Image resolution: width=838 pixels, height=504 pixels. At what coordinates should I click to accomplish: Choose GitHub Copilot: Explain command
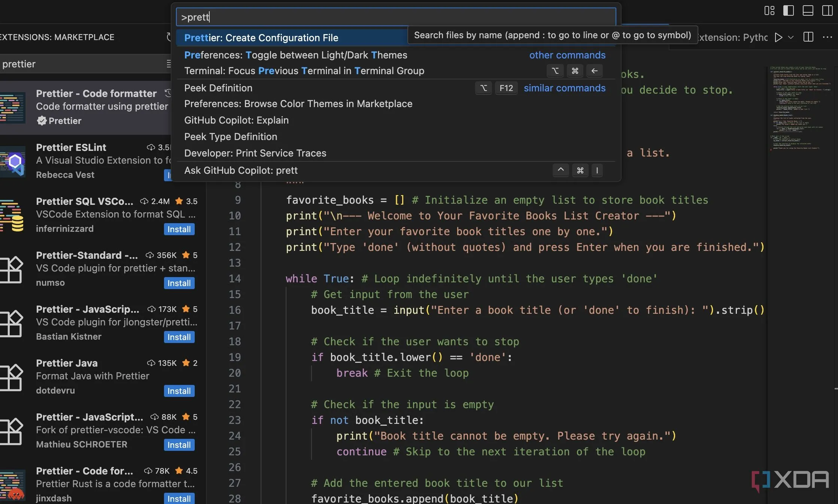(396, 120)
